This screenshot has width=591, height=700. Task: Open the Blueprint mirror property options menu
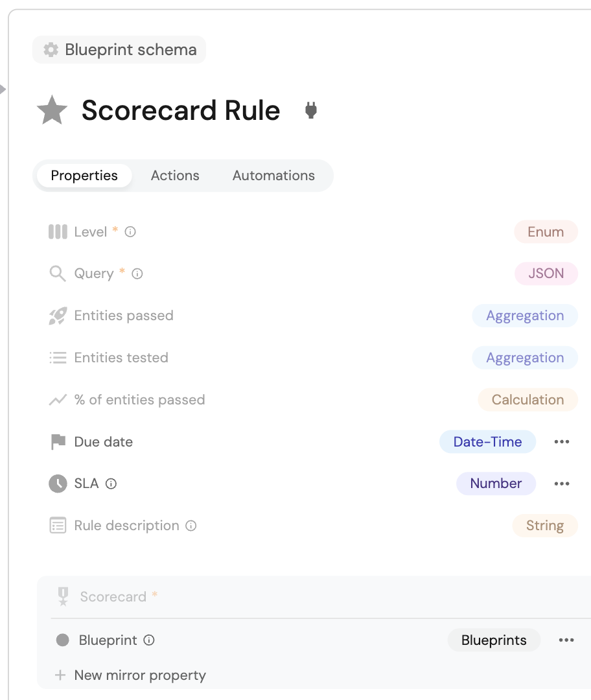click(x=566, y=640)
